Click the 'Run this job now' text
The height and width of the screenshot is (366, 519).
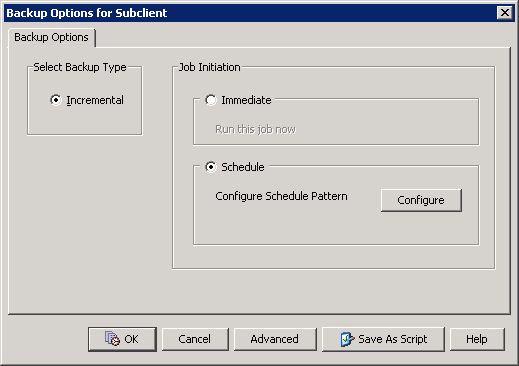255,129
